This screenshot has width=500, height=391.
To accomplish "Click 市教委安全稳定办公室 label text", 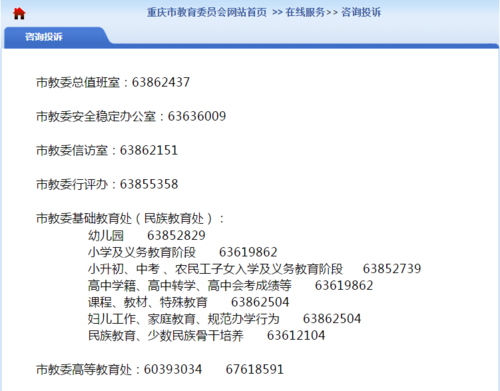I will pos(96,116).
